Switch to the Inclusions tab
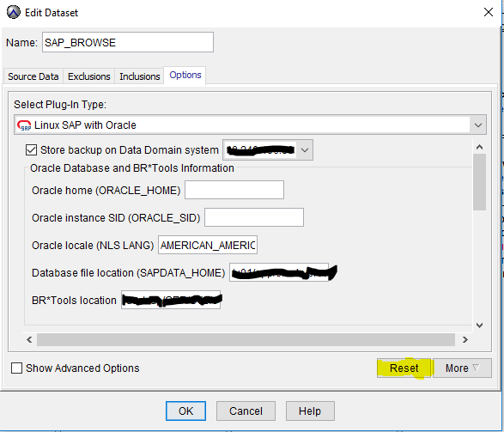Viewport: 504px width, 432px height. (139, 76)
